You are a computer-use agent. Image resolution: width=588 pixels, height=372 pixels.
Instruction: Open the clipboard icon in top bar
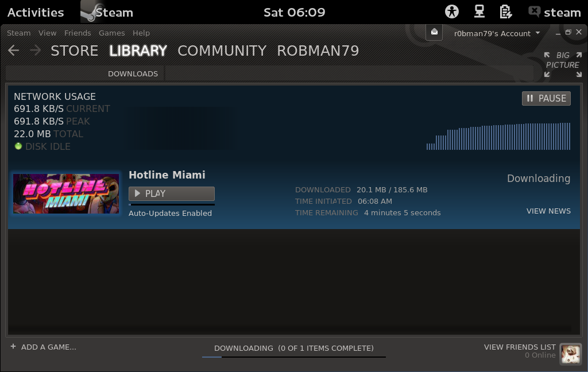click(505, 12)
